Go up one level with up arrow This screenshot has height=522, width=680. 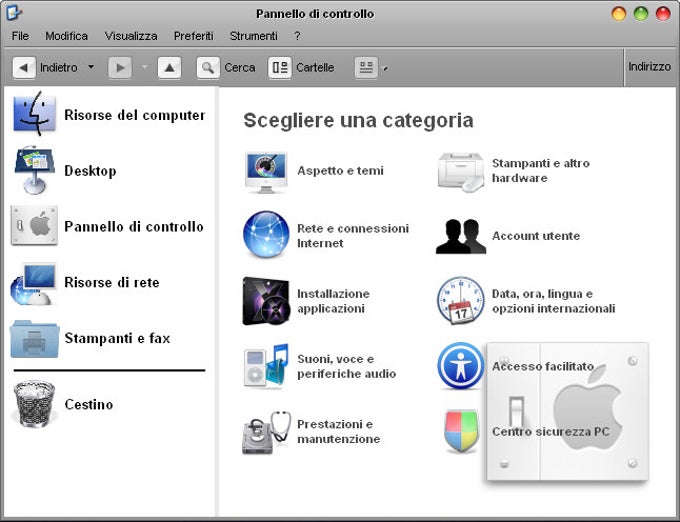click(x=170, y=68)
